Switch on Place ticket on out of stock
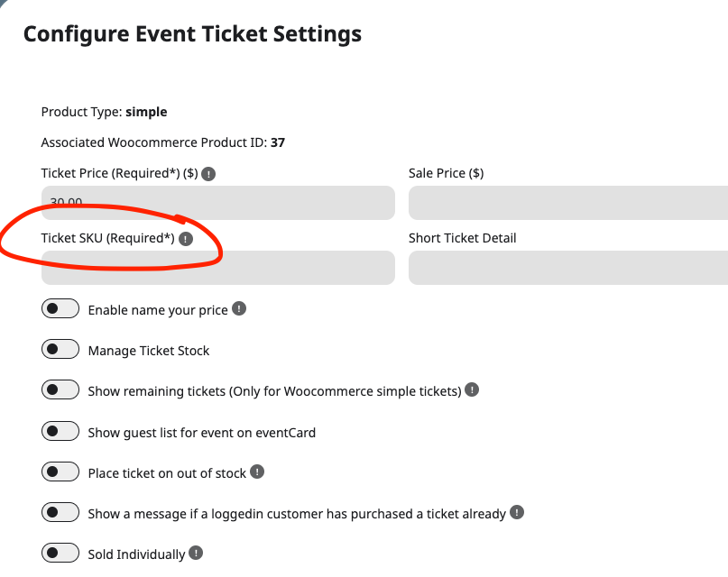728x577 pixels. click(x=60, y=472)
